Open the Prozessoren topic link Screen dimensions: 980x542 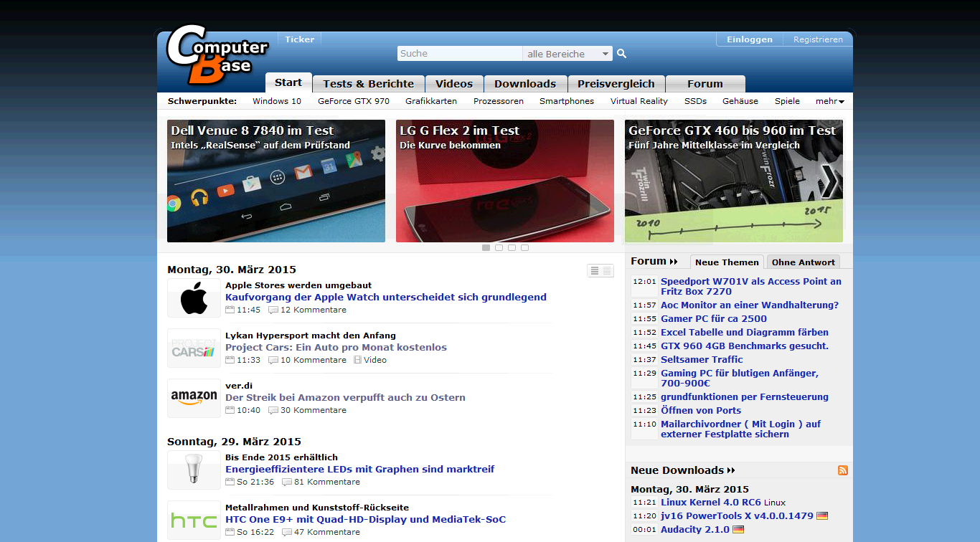(499, 101)
